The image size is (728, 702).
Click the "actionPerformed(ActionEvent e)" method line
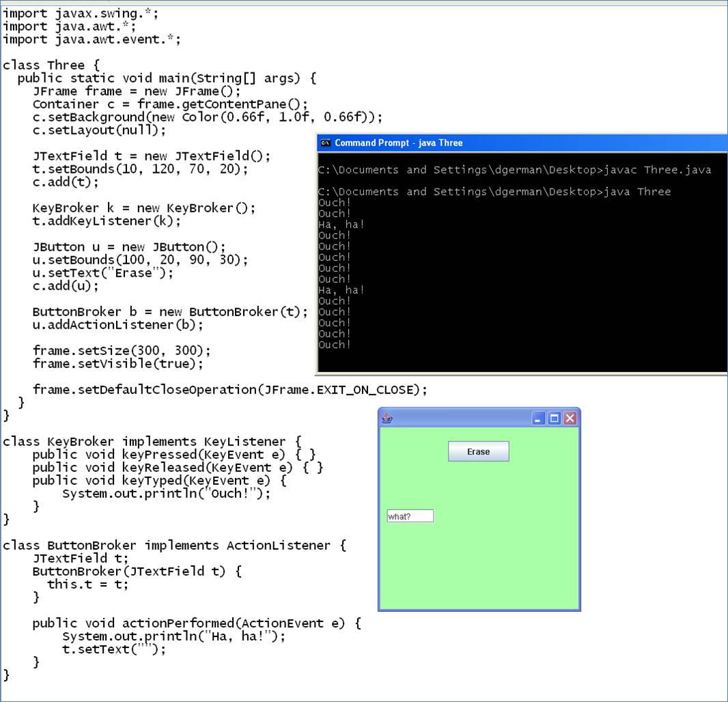197,623
